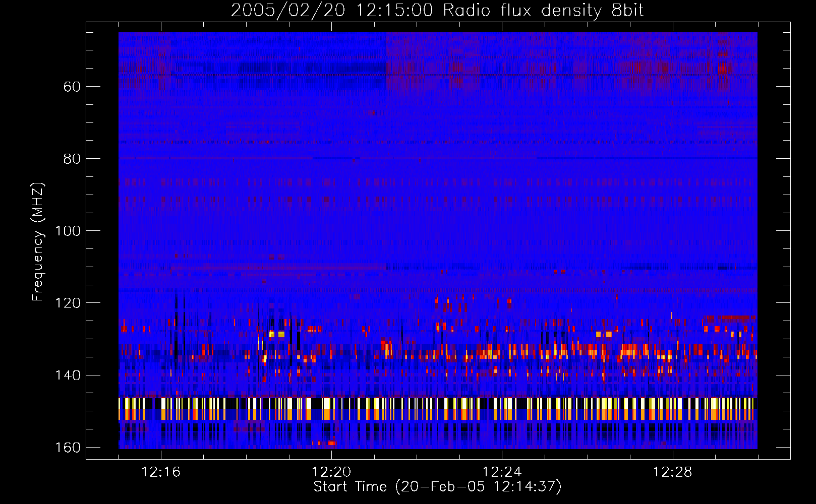Click the 12:16 time tick label

pos(161,472)
